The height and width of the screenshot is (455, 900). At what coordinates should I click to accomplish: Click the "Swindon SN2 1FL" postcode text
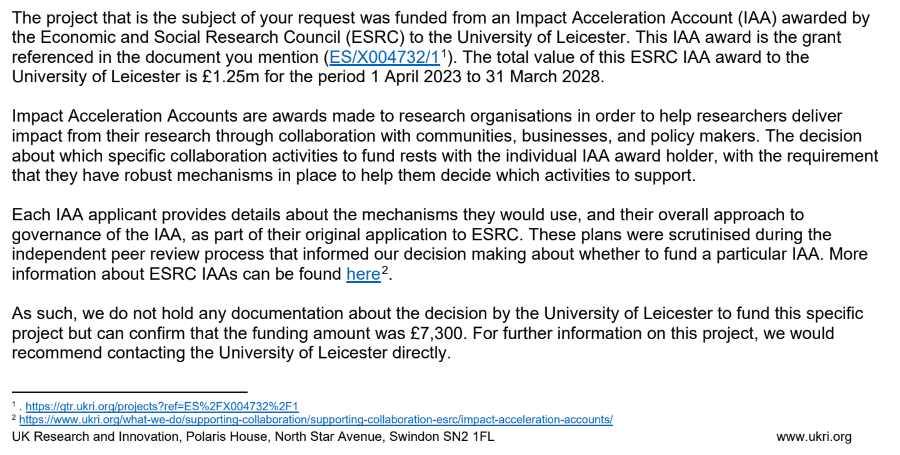[437, 437]
